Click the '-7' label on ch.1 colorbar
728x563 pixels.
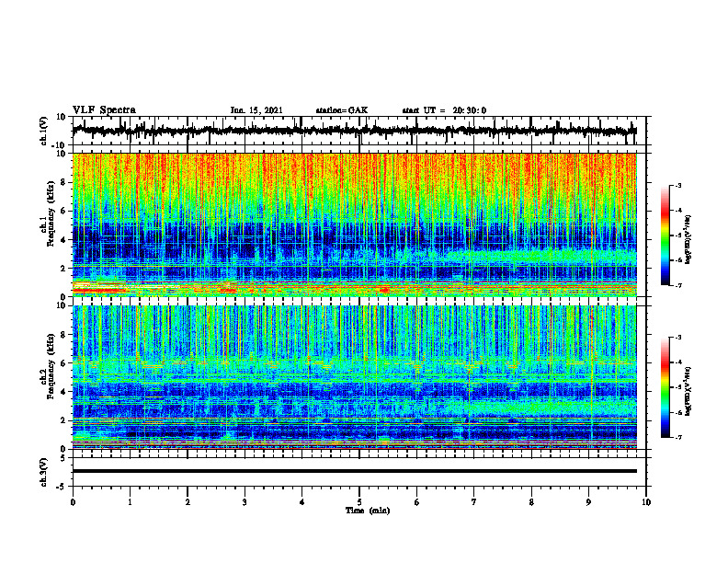coord(678,285)
